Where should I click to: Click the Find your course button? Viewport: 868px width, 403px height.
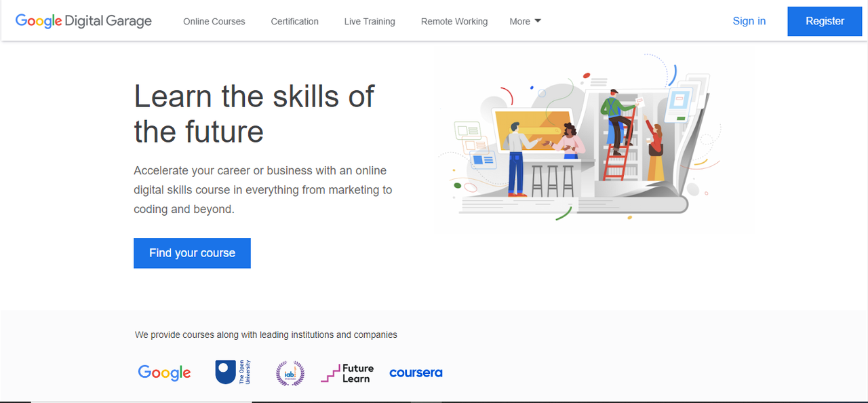(192, 253)
